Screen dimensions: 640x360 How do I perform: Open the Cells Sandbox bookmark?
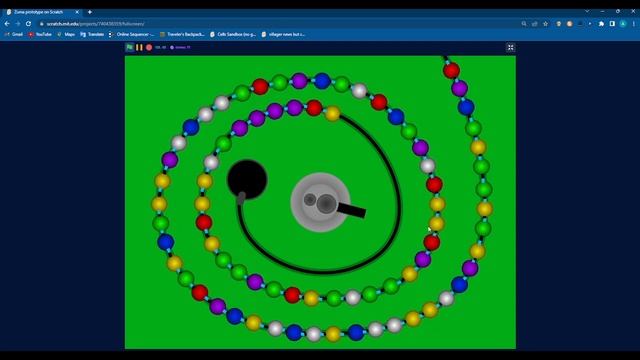233,35
